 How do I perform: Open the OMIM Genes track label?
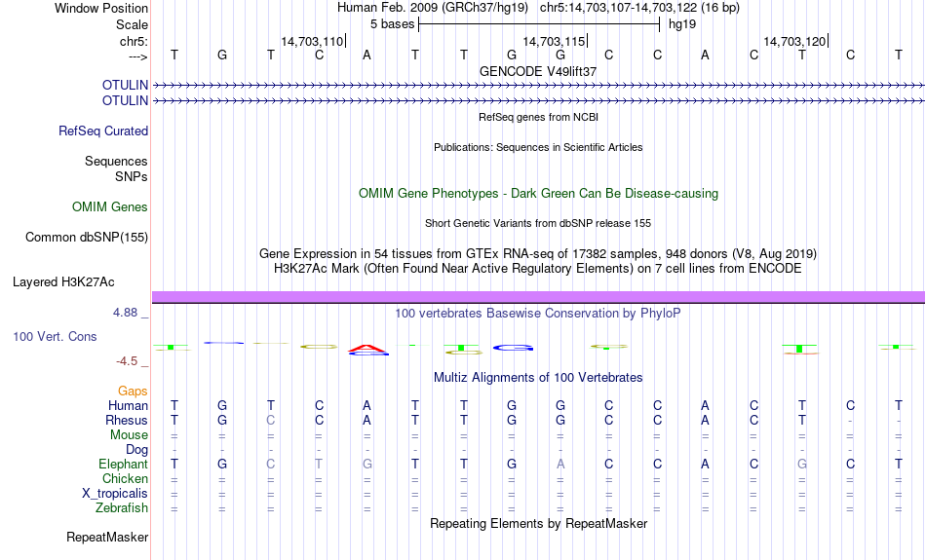pos(110,207)
